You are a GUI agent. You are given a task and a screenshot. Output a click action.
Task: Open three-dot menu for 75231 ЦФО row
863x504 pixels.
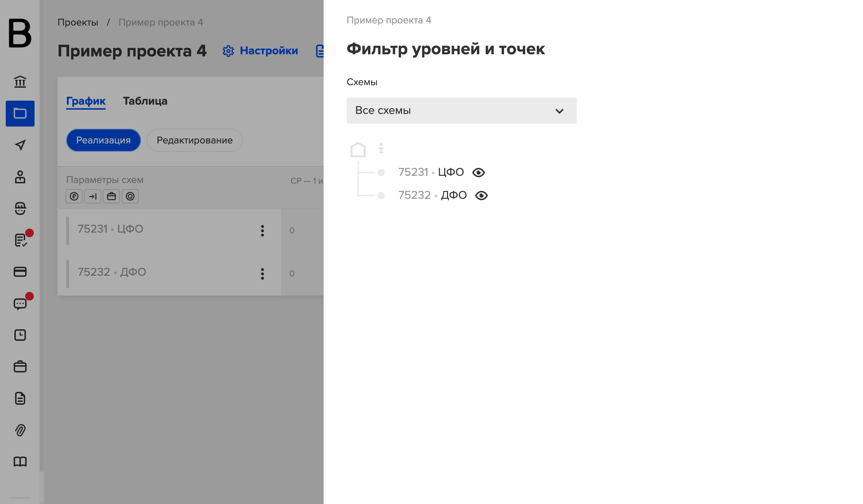point(262,231)
